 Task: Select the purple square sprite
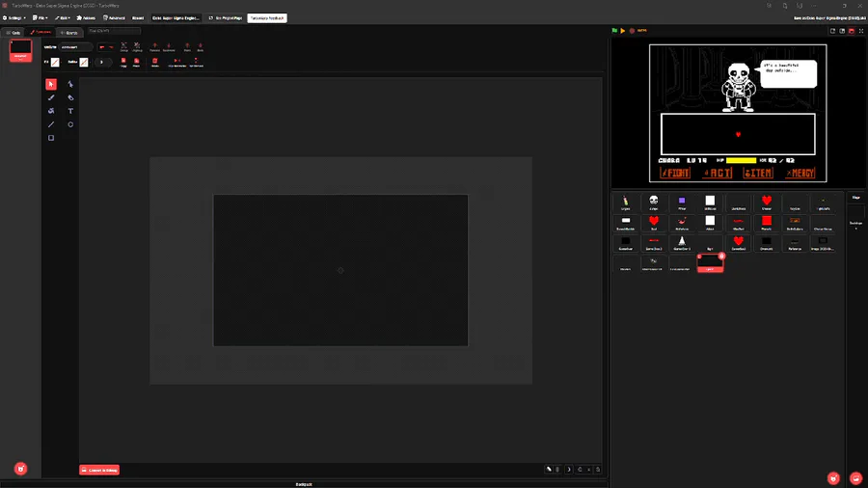[x=682, y=203]
